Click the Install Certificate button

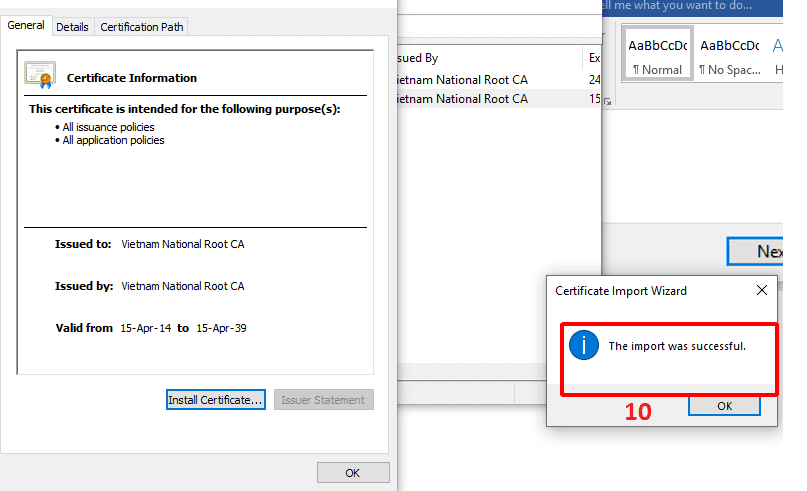(x=216, y=400)
